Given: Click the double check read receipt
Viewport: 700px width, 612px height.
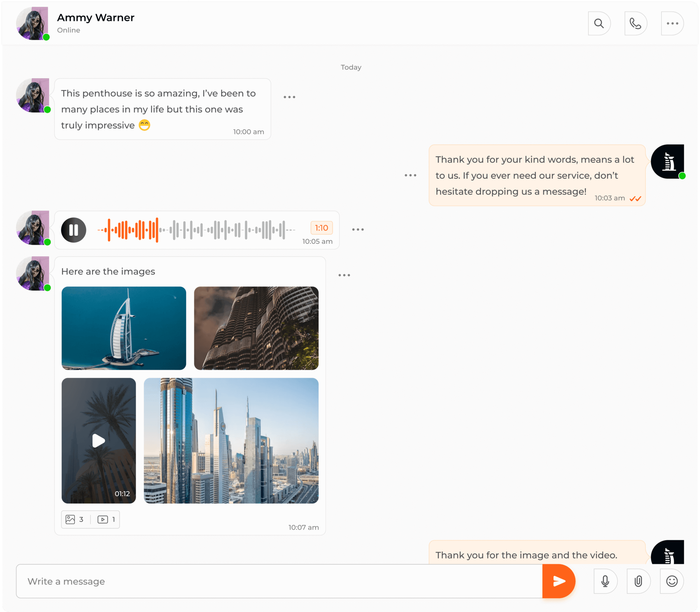Looking at the screenshot, I should click(x=635, y=199).
